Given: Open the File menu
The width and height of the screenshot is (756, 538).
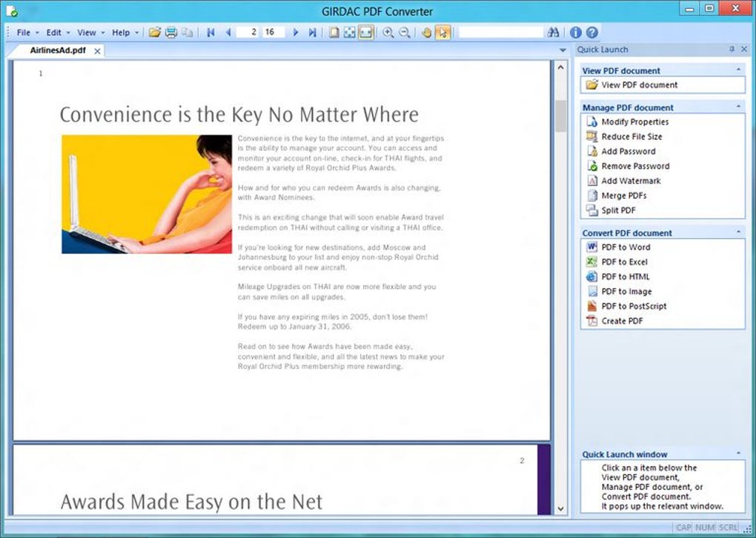Looking at the screenshot, I should pos(27,33).
